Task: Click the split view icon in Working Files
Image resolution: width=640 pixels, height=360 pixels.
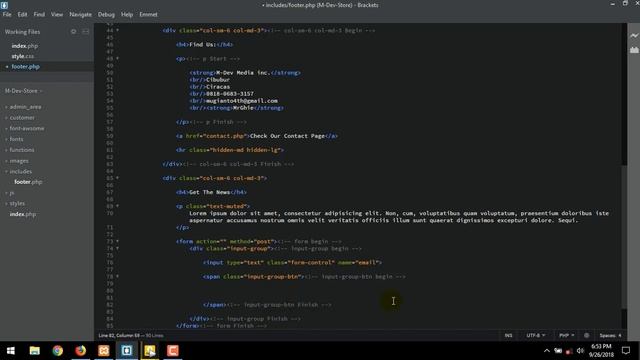Action: coord(85,31)
